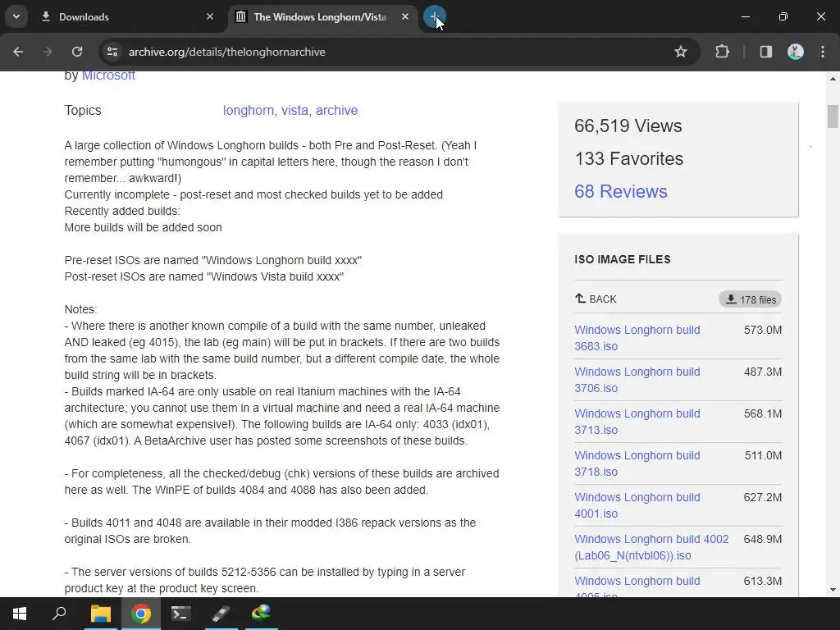This screenshot has height=630, width=840.
Task: Follow the Microsoft author link
Action: click(x=108, y=75)
